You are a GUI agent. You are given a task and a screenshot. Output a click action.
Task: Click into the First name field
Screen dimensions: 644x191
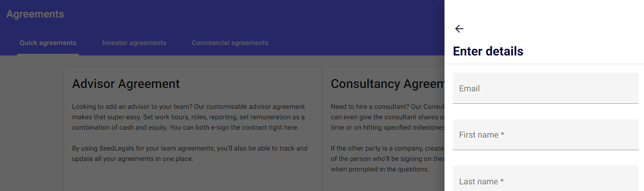(546, 135)
